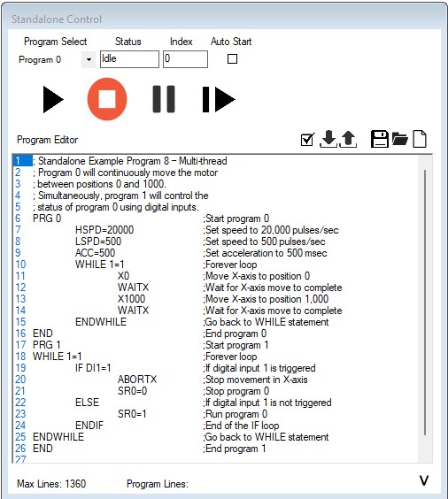This screenshot has width=448, height=499.
Task: Step through the program with the step-forward icon
Action: click(x=219, y=99)
